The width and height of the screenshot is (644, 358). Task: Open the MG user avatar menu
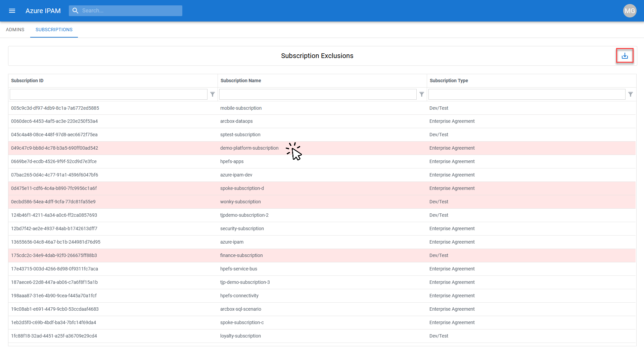(x=630, y=11)
